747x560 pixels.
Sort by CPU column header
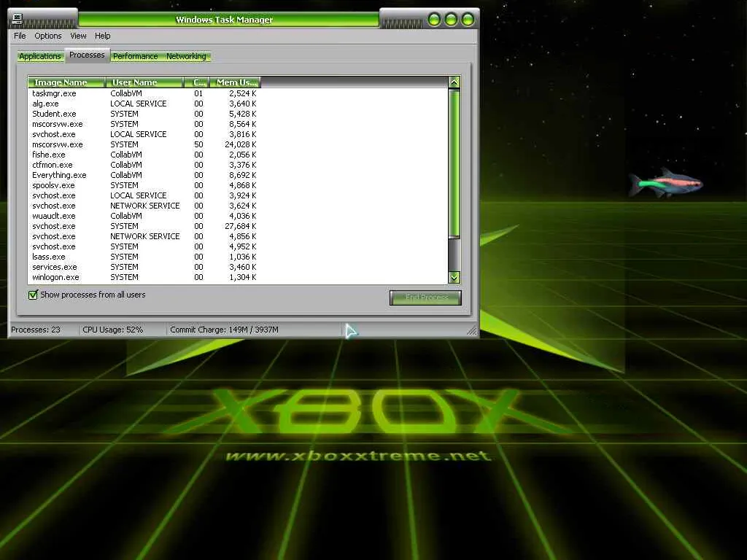click(x=197, y=82)
